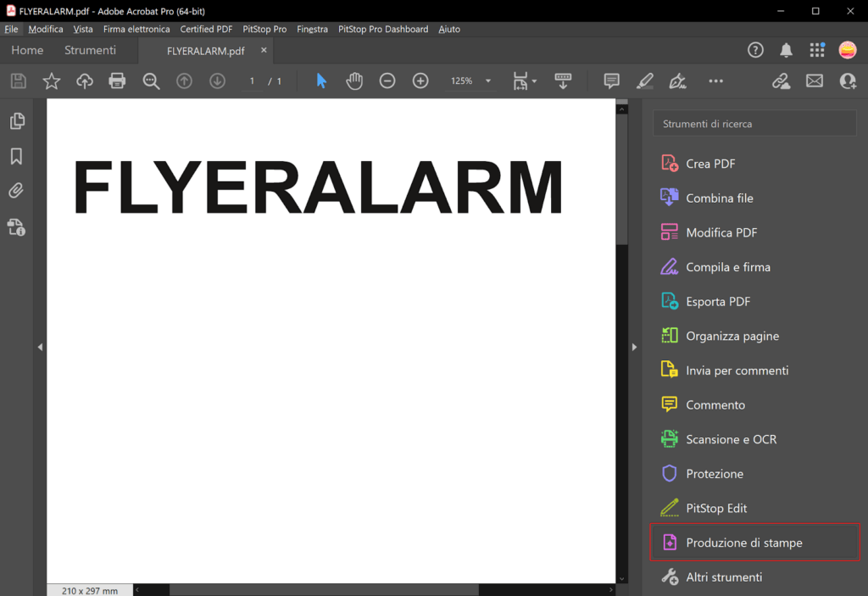Expand the page fit options dropdown
Viewport: 868px width, 596px height.
click(x=534, y=81)
